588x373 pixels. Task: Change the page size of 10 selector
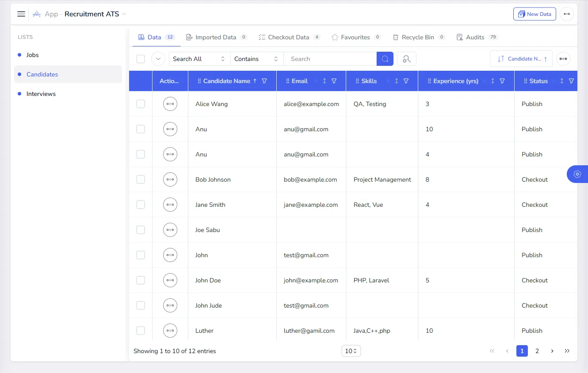(x=351, y=351)
